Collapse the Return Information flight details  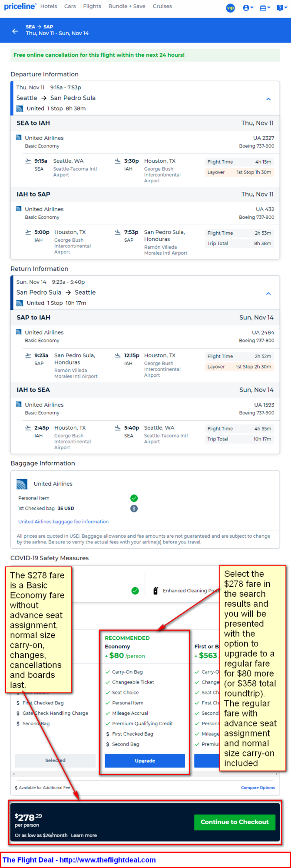pyautogui.click(x=268, y=293)
